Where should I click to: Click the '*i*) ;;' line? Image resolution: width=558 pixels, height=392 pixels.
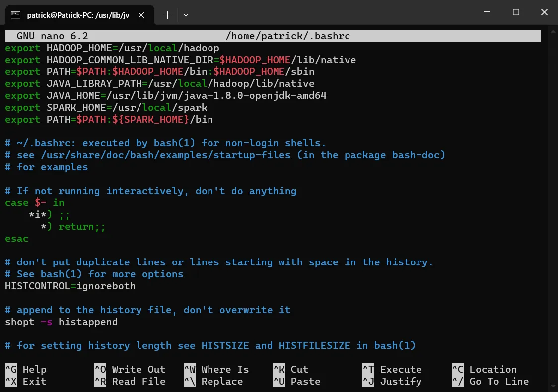click(x=50, y=215)
